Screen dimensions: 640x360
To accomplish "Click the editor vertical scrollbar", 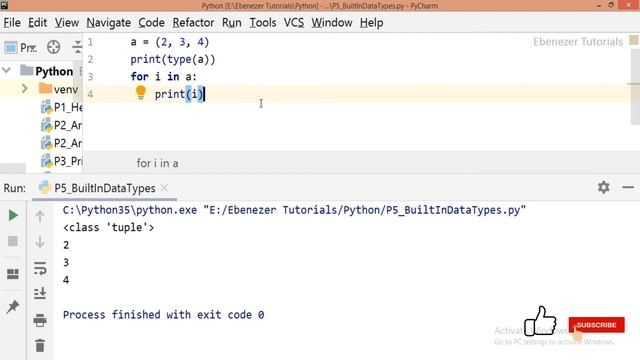I will 635,88.
